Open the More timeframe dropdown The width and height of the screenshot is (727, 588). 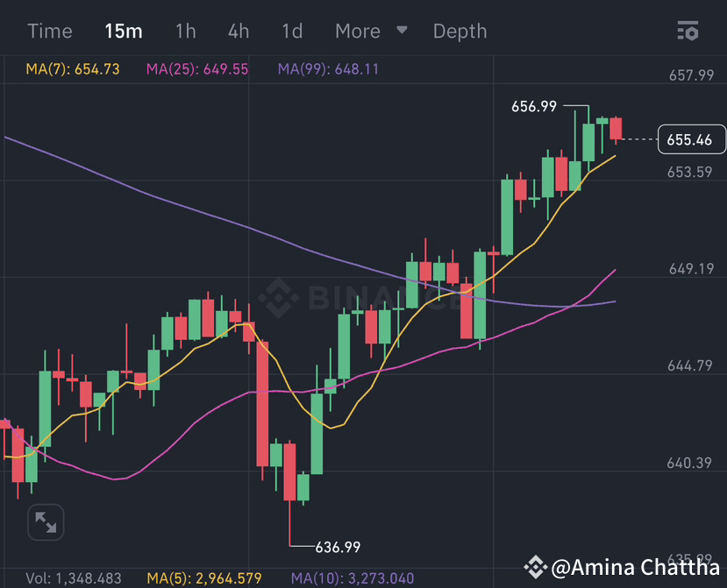[357, 31]
